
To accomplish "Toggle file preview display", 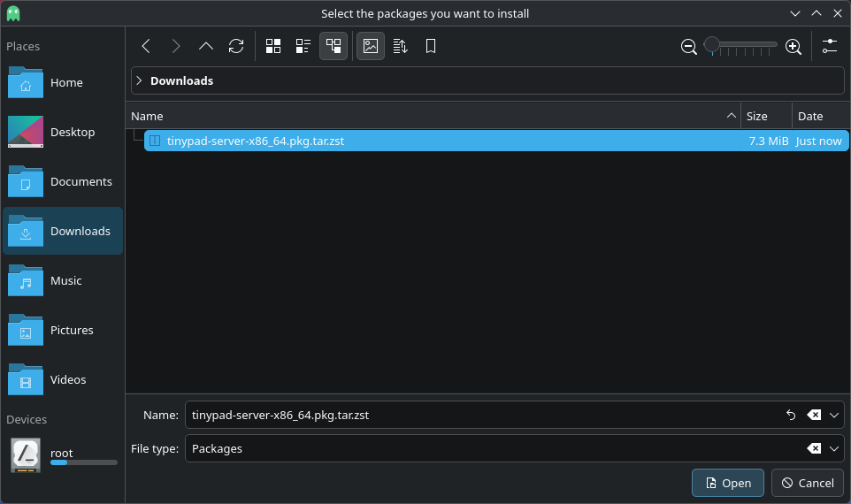I will coord(371,46).
